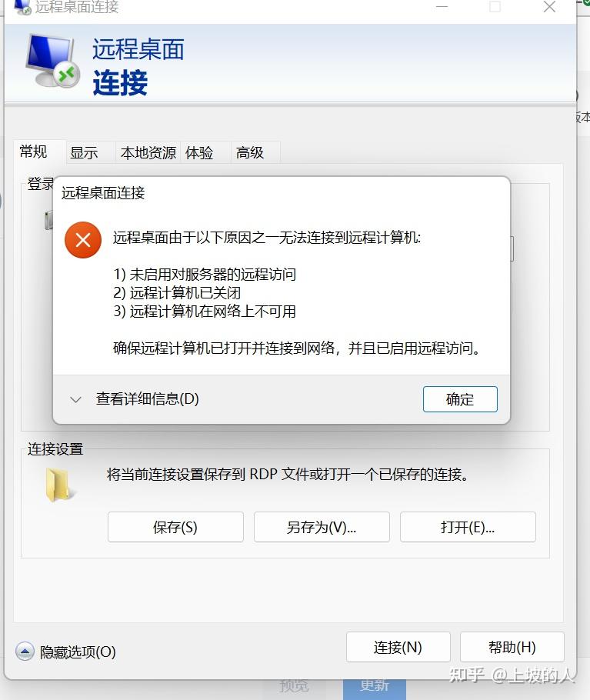Switch to the 显示 tab
Viewport: 590px width, 700px height.
click(x=84, y=152)
